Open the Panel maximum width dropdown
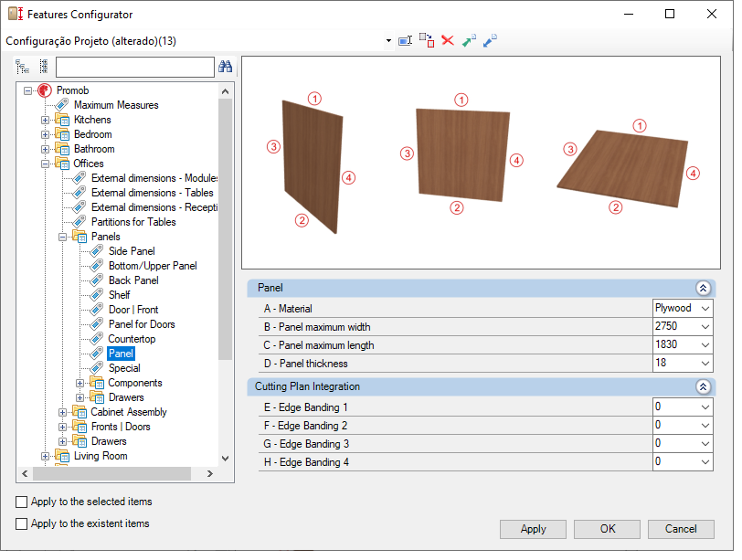This screenshot has width=742, height=560. click(705, 326)
